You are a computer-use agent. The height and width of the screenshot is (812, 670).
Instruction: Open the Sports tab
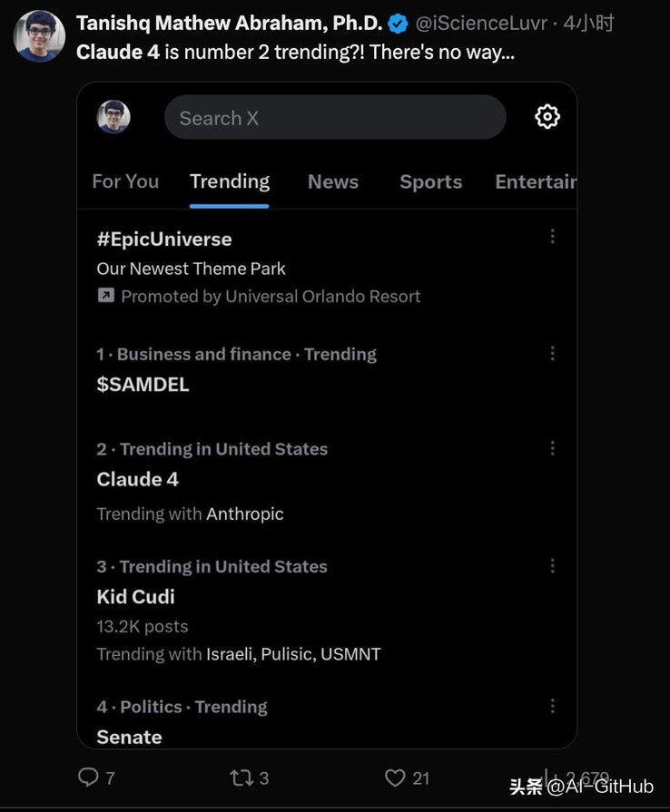(x=430, y=181)
